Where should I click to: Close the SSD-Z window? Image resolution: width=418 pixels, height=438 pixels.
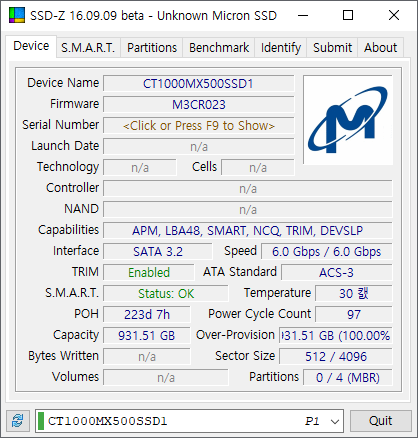394,15
